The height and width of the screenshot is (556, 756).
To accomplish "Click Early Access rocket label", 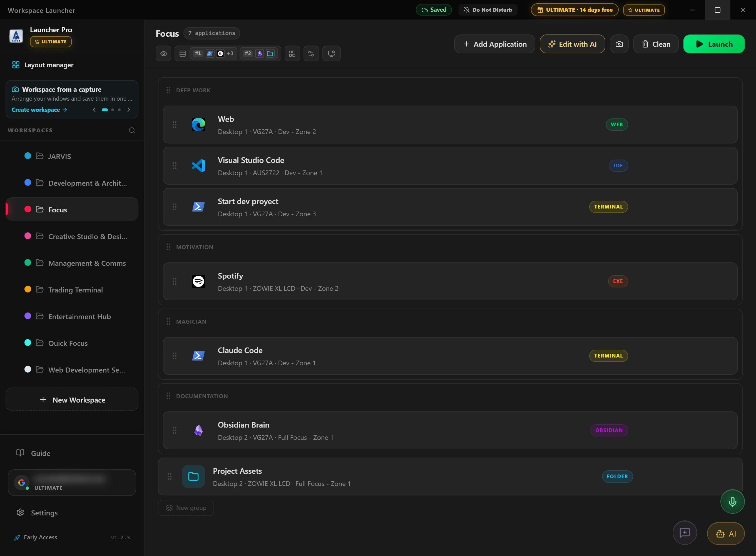I will (36, 537).
